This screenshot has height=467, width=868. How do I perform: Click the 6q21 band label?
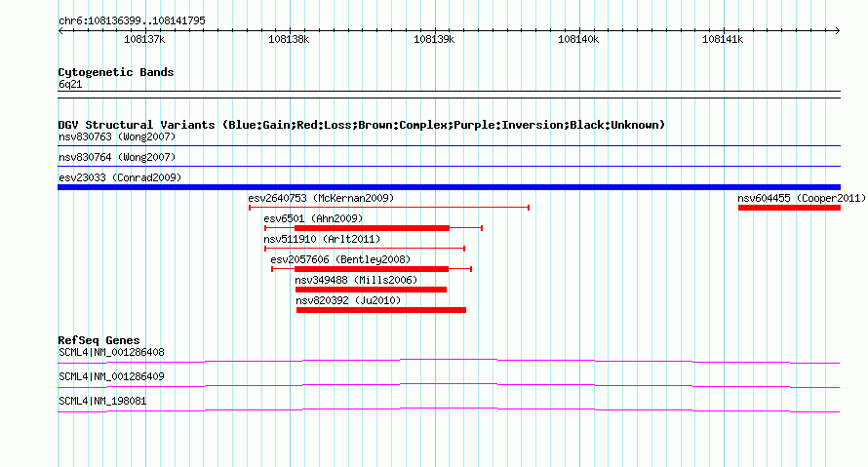70,84
